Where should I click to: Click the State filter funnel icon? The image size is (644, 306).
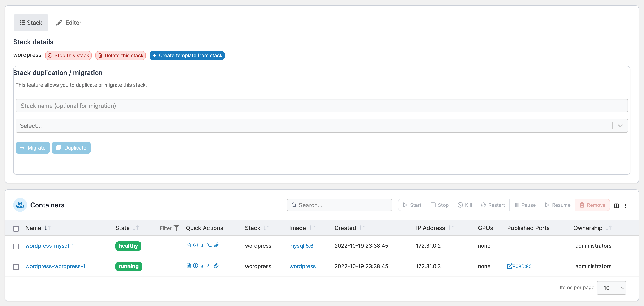tap(177, 228)
